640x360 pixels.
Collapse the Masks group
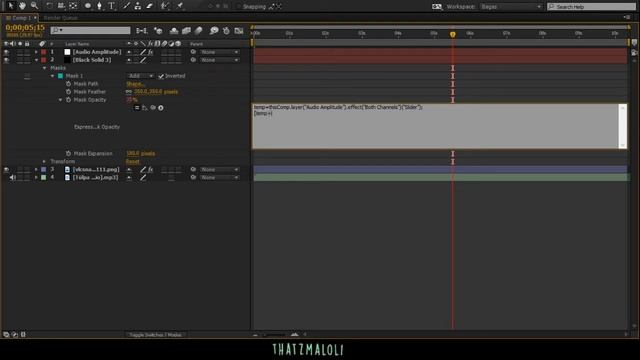point(44,68)
